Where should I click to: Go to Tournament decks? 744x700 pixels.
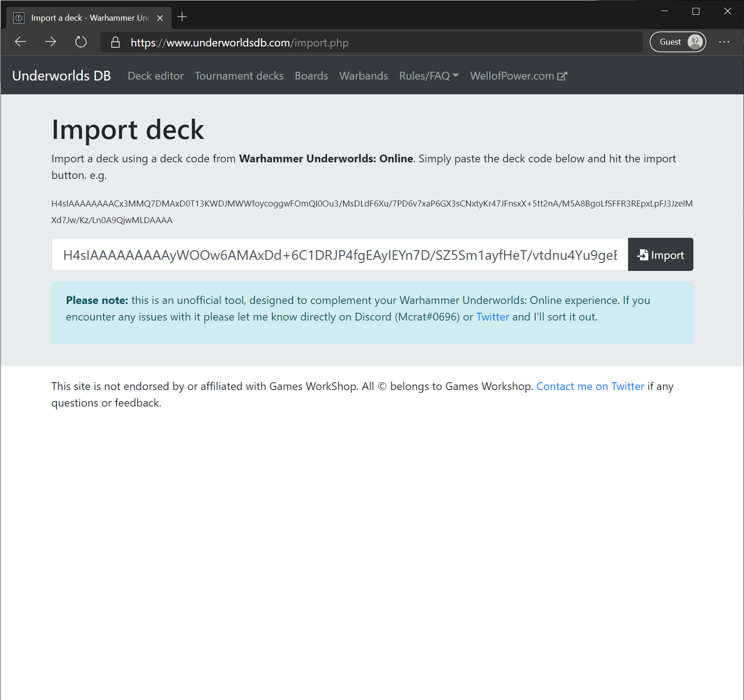pos(239,76)
